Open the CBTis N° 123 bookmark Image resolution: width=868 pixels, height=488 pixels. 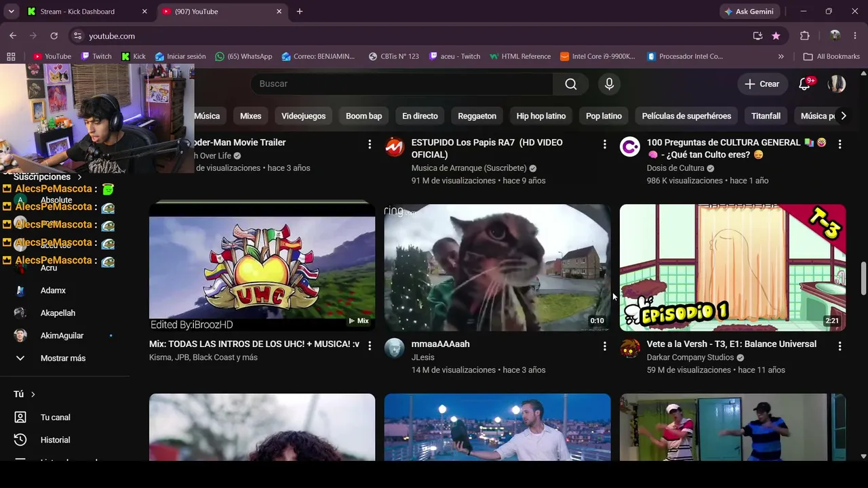tap(394, 56)
